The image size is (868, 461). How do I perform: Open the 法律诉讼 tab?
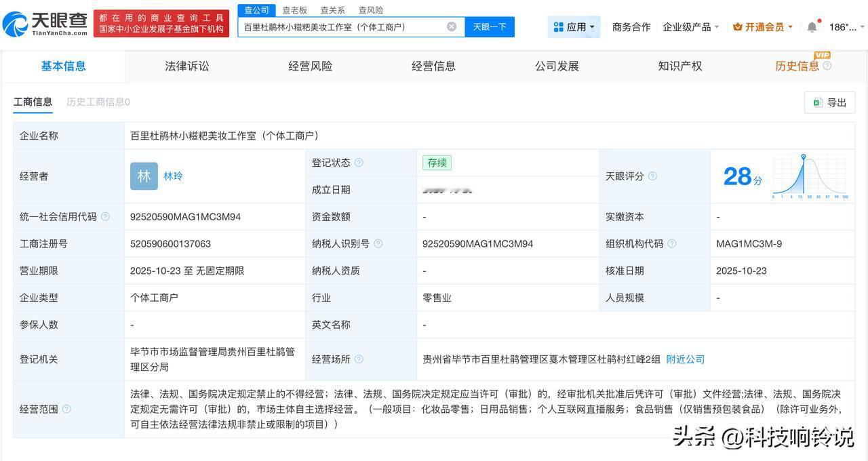click(x=187, y=66)
